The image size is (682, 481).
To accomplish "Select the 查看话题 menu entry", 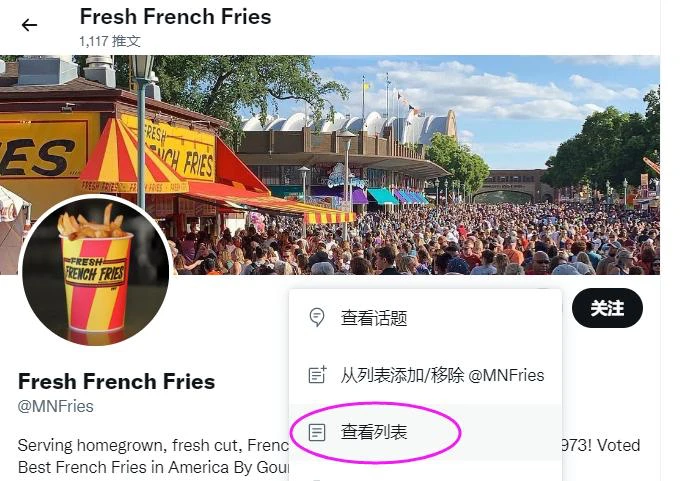I will click(x=425, y=317).
